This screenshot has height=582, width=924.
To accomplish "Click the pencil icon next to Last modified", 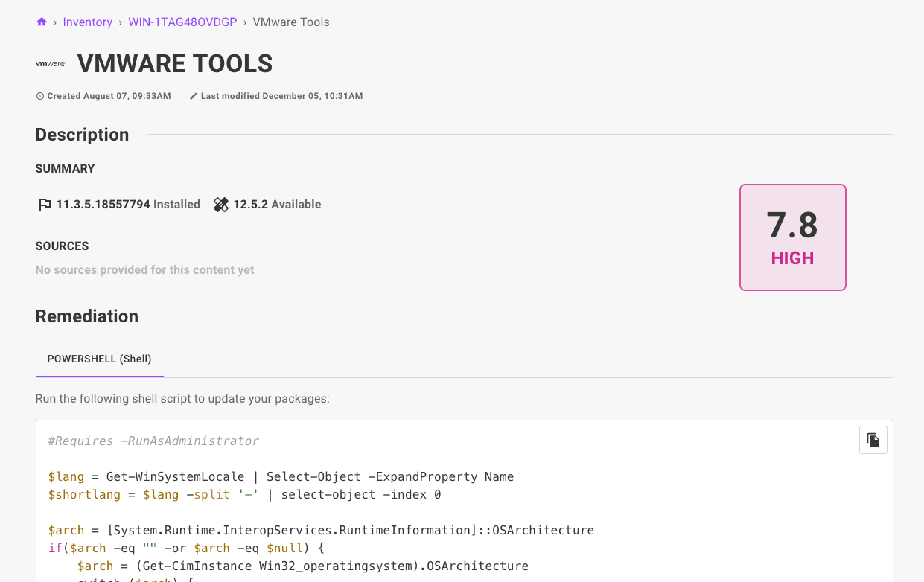I will [x=194, y=95].
